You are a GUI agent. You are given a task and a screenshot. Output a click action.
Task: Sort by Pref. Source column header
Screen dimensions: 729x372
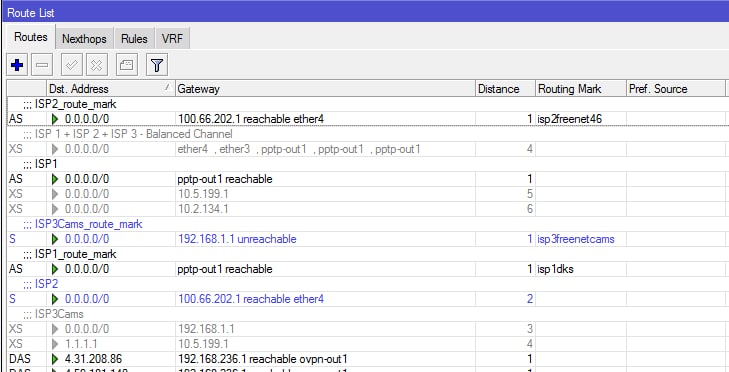click(x=675, y=88)
